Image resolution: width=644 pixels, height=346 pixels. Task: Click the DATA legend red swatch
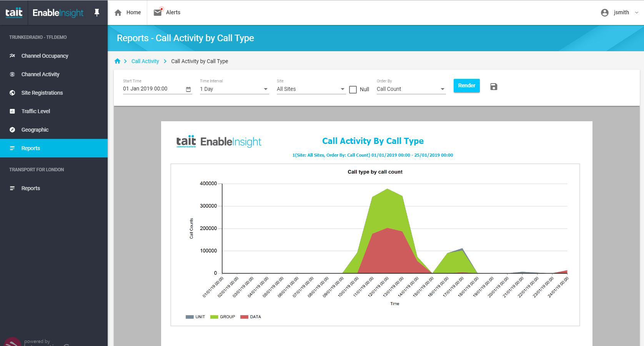244,317
